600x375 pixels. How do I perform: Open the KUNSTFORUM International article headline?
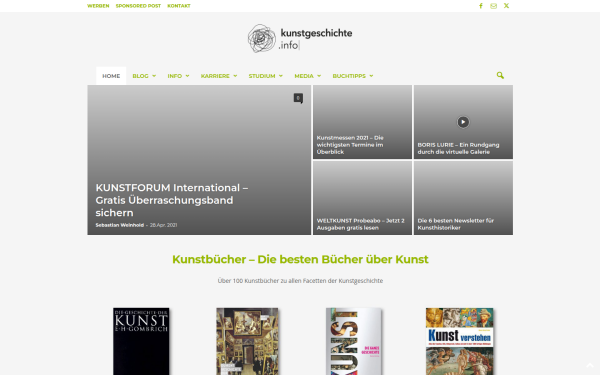pyautogui.click(x=172, y=200)
